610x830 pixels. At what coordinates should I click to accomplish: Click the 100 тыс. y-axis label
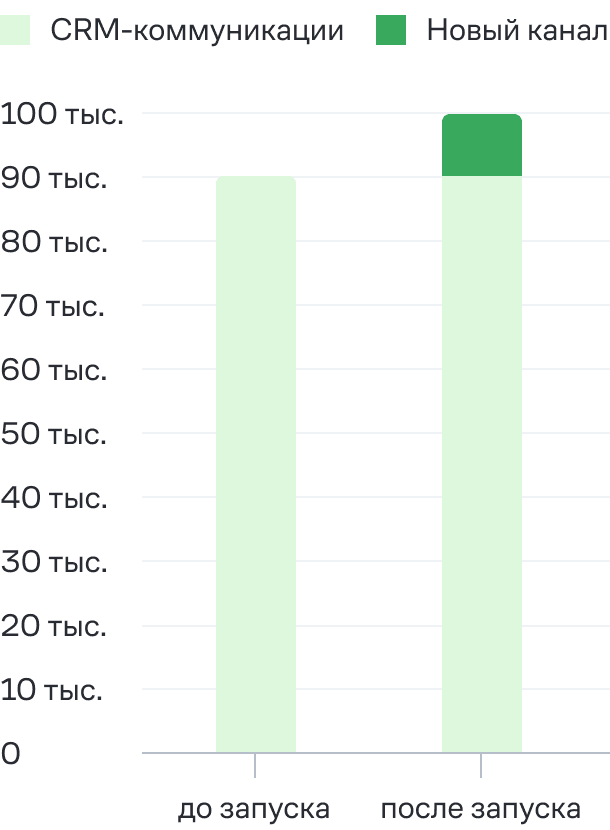click(x=62, y=114)
